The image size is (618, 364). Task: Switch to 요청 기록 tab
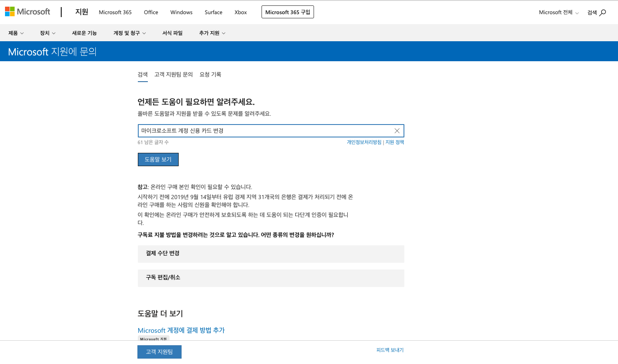click(210, 75)
